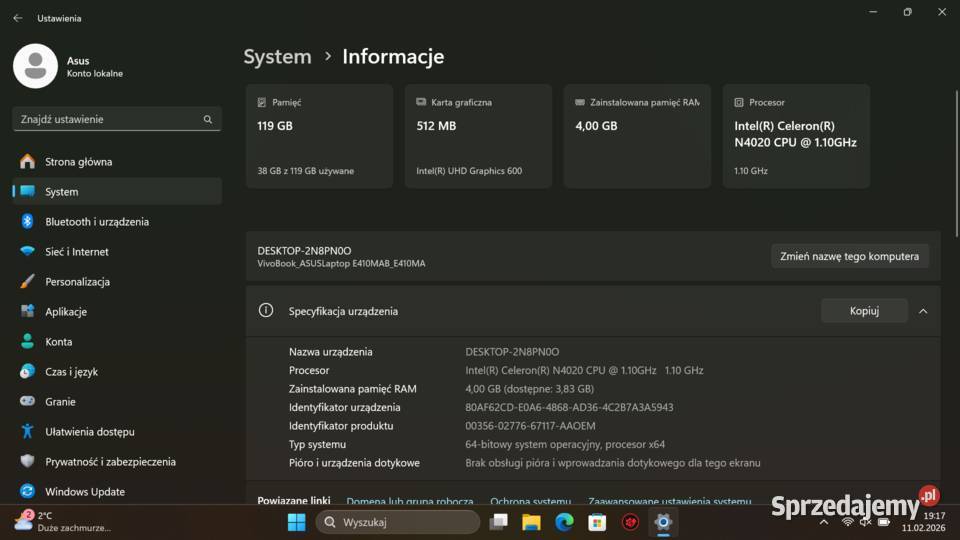Screen dimensions: 960x540
Task: Open the red app icon on taskbar
Action: click(630, 522)
